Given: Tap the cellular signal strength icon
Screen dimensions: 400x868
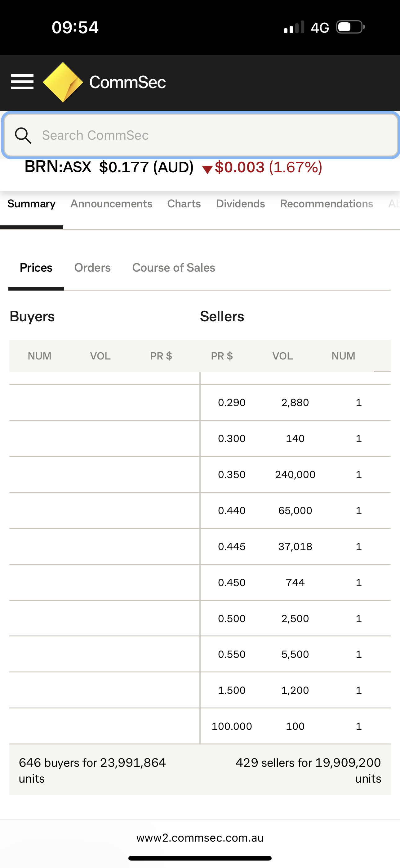Looking at the screenshot, I should tap(294, 27).
